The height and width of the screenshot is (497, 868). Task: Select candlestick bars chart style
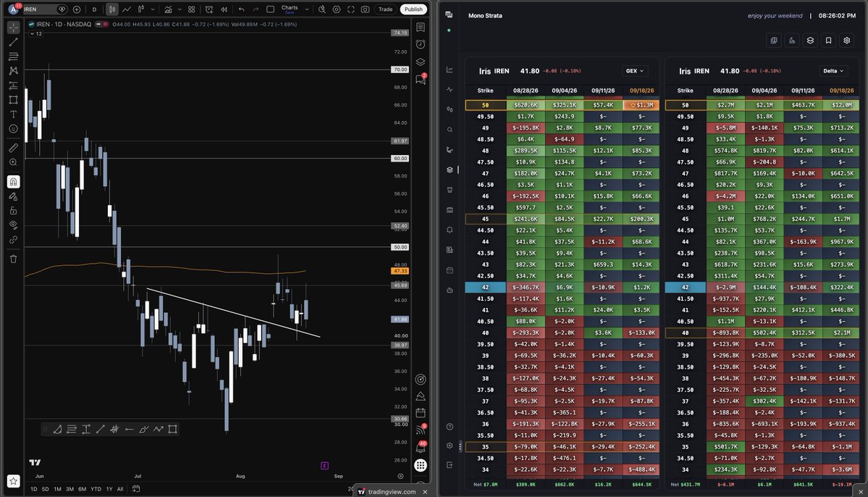click(111, 9)
